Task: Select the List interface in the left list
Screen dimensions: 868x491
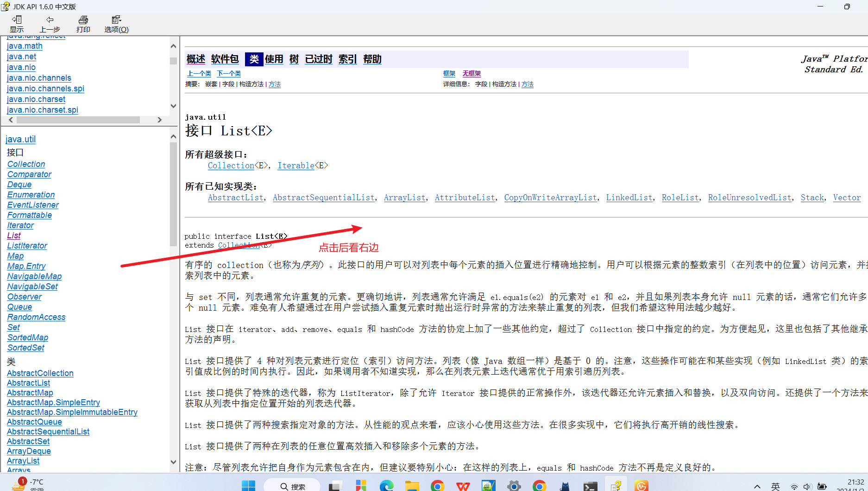Action: [14, 236]
